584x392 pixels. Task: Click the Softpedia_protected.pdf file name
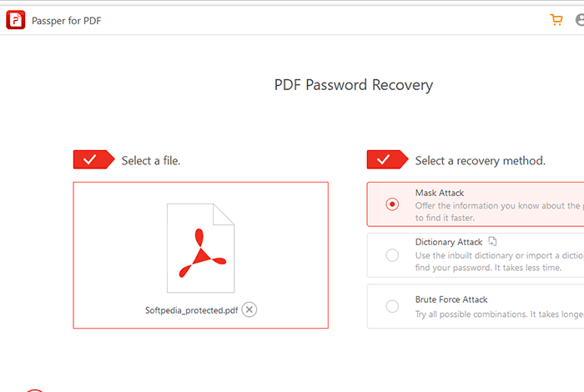pos(191,310)
